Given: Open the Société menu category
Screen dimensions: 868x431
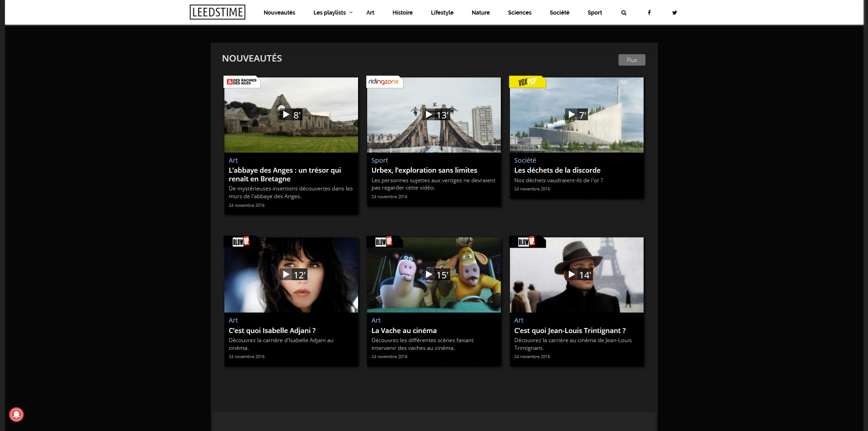Looking at the screenshot, I should click(559, 13).
